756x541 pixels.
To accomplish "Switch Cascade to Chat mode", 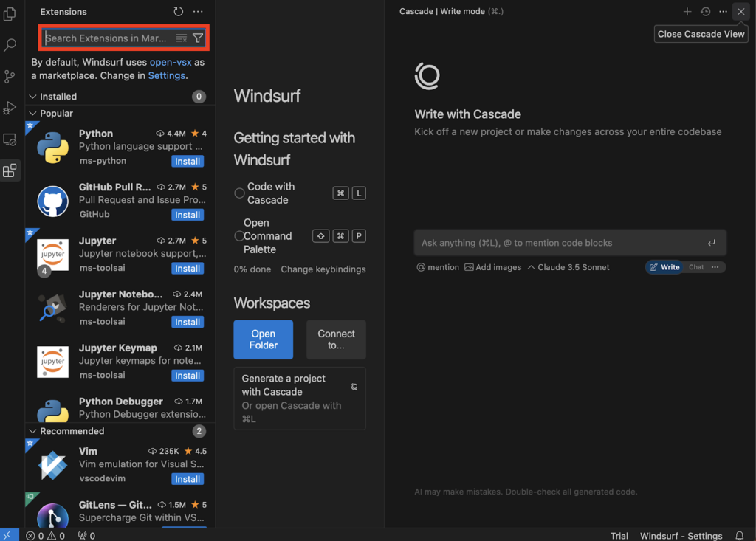I will point(695,267).
